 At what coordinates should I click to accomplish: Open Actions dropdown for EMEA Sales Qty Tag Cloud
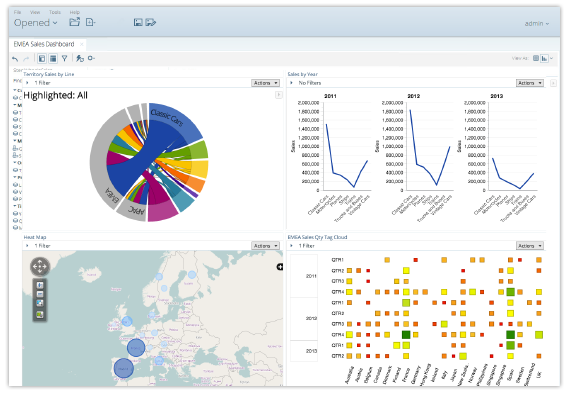(530, 246)
